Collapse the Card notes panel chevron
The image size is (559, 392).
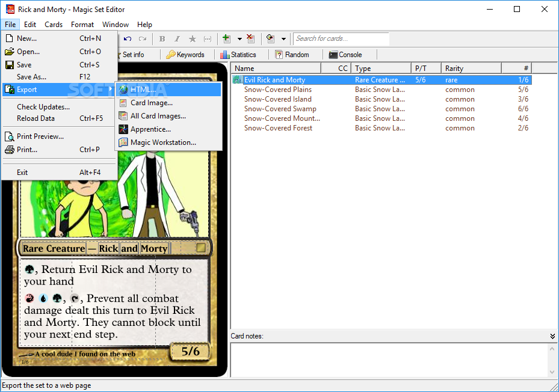[552, 336]
